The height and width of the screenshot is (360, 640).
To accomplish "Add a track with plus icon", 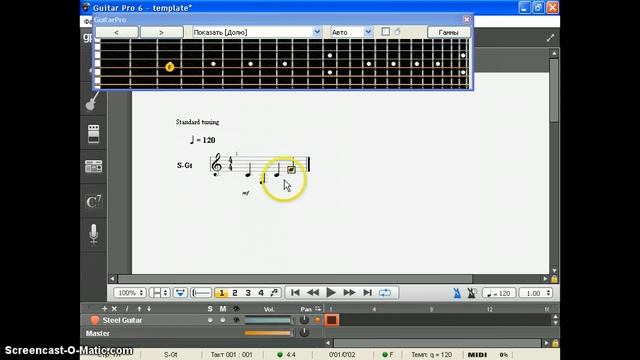I will 104,309.
